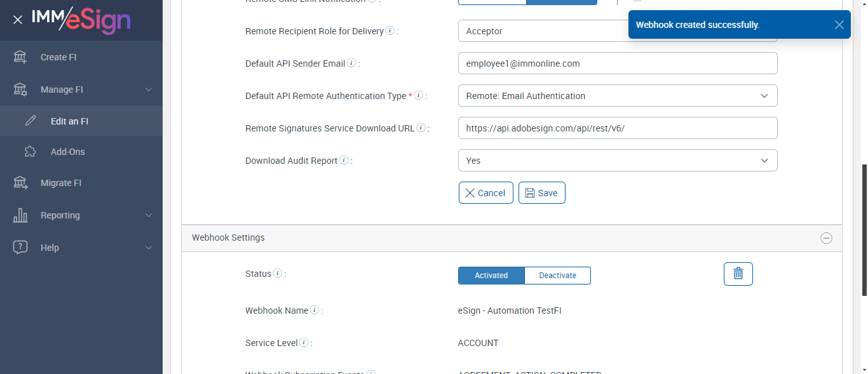The height and width of the screenshot is (374, 868).
Task: Click info icon next to Default API Sender Email
Action: tap(351, 63)
